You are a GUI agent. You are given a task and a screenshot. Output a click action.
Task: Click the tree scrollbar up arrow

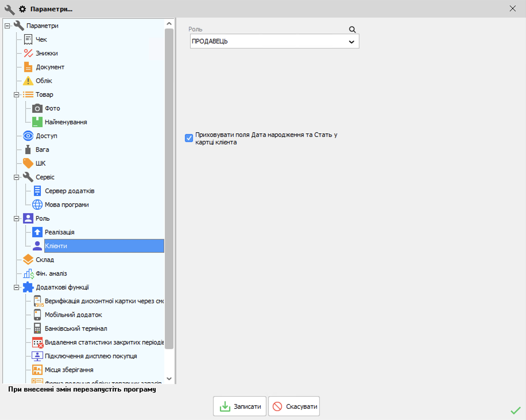[169, 24]
